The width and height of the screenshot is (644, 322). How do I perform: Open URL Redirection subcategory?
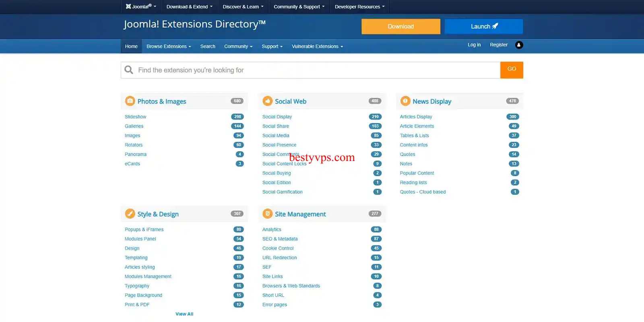tap(279, 258)
